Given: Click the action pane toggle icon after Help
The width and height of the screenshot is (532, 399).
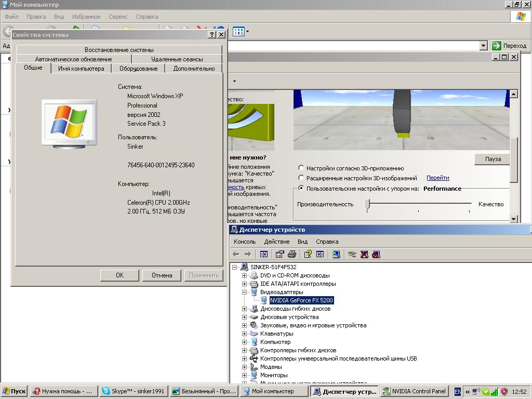Looking at the screenshot, I should tap(320, 254).
